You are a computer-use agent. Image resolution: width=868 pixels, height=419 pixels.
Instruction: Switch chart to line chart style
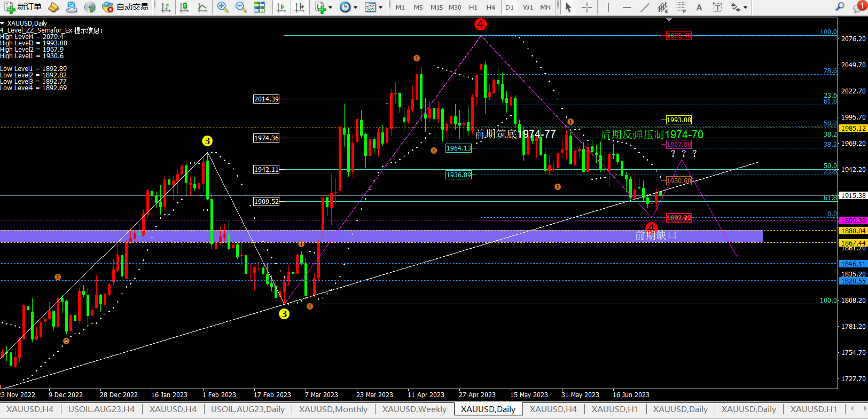pos(202,7)
